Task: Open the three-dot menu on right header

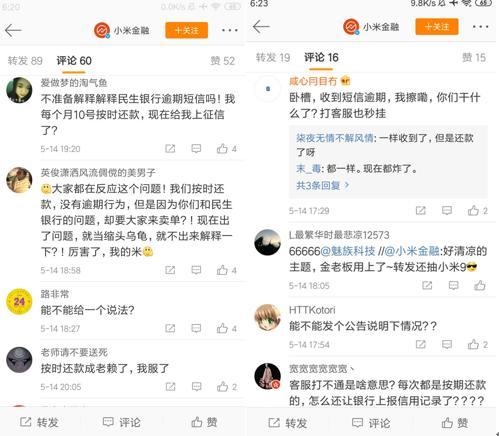Action: [x=480, y=26]
